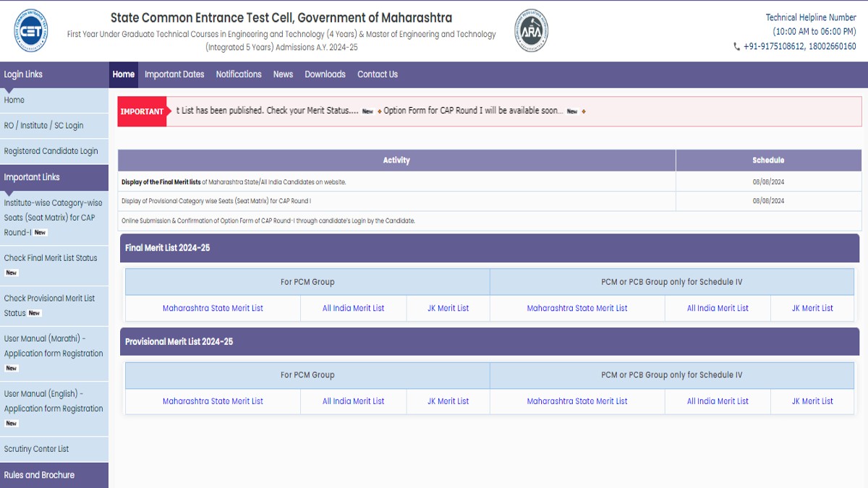
Task: Open Provisional PCM All India Merit List
Action: tap(353, 401)
